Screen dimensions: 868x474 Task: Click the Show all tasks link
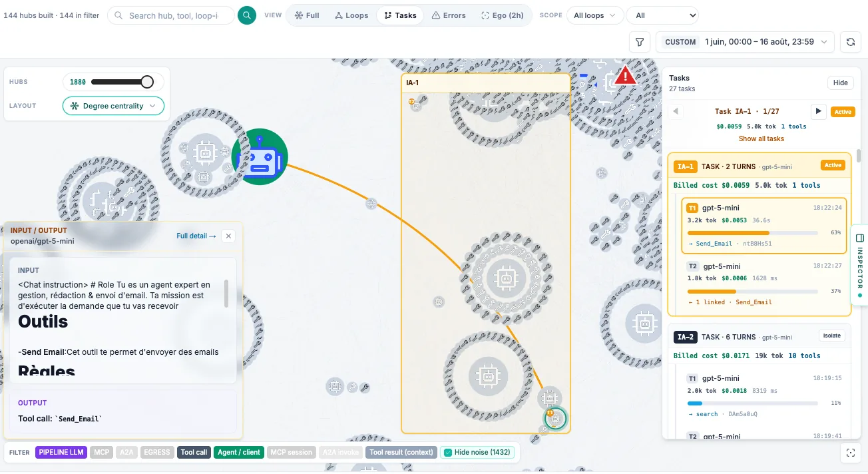tap(761, 138)
